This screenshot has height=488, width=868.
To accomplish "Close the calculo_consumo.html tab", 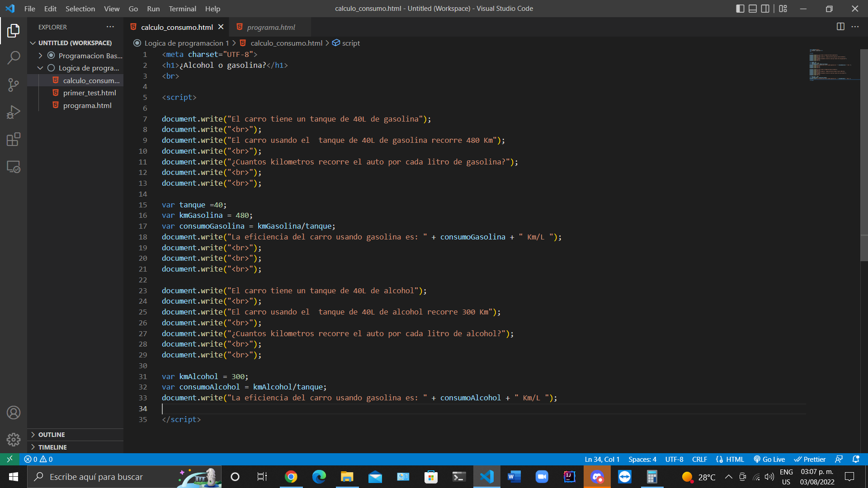I will point(221,27).
